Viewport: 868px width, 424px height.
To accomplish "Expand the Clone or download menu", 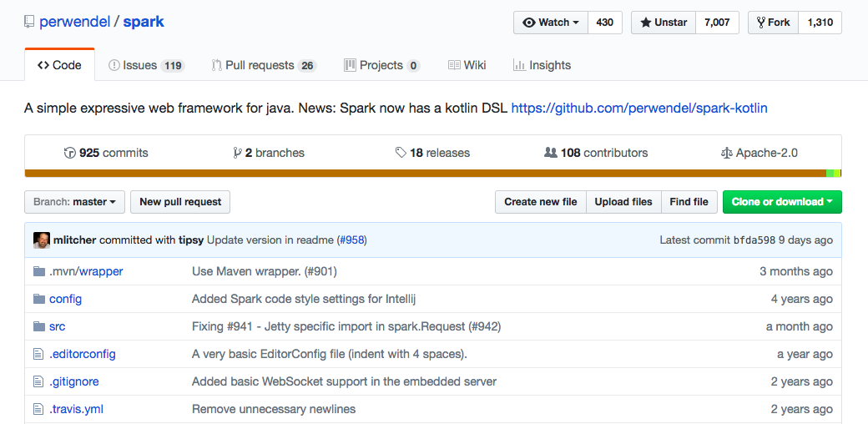I will 782,202.
